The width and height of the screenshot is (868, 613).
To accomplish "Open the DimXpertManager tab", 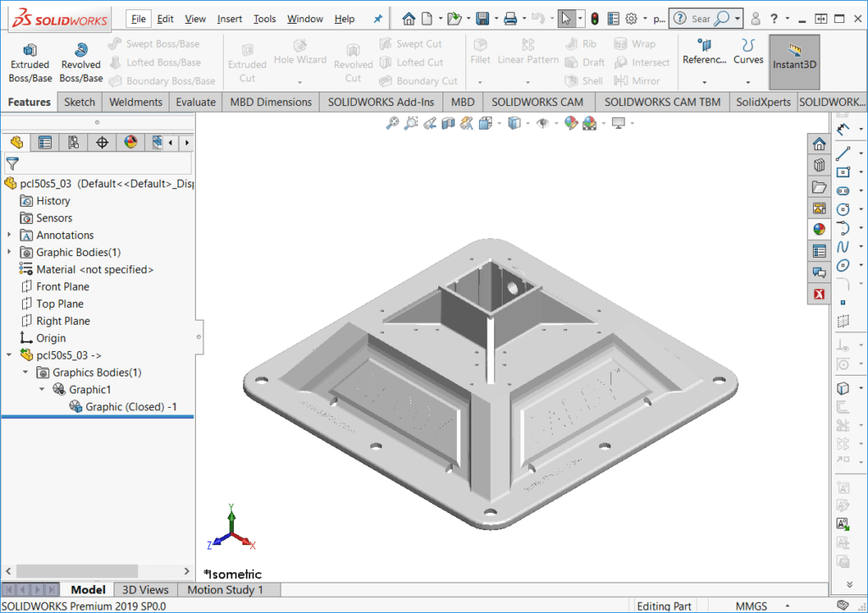I will coord(102,142).
